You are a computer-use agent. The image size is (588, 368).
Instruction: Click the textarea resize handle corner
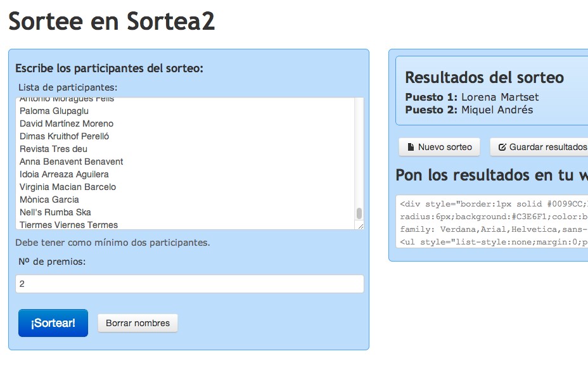(361, 226)
